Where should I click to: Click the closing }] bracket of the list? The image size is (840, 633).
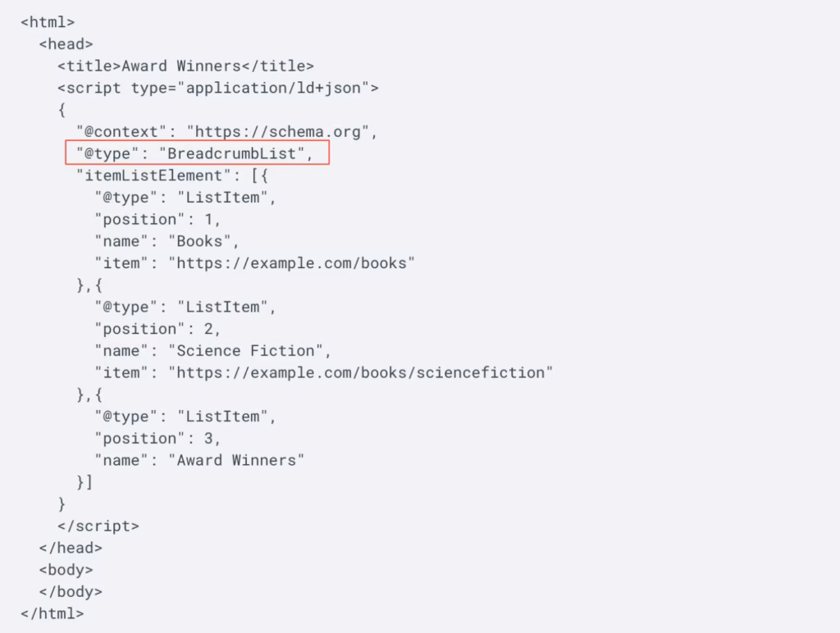pos(84,482)
